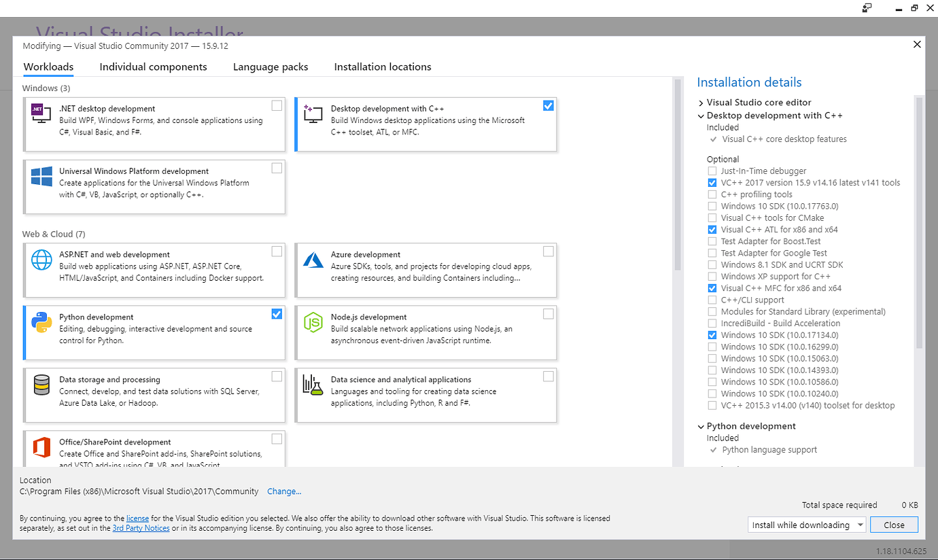Click the Data storage and processing icon
The image size is (938, 560).
[41, 385]
